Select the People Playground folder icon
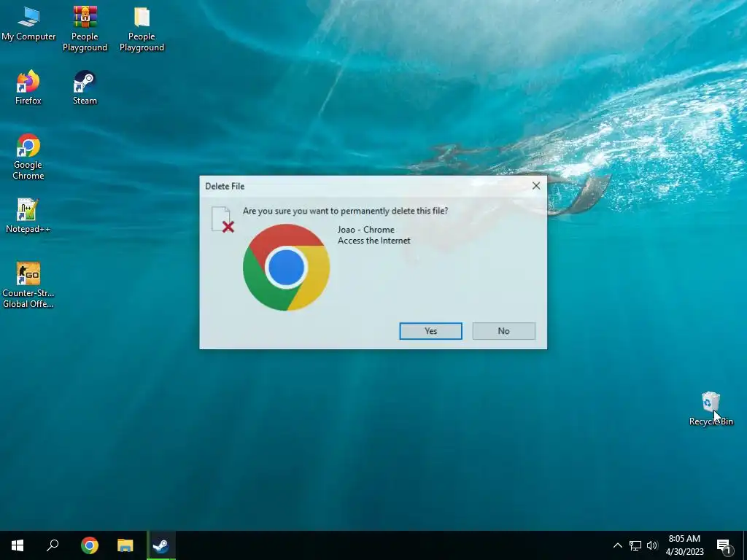The image size is (747, 560). coord(142,28)
